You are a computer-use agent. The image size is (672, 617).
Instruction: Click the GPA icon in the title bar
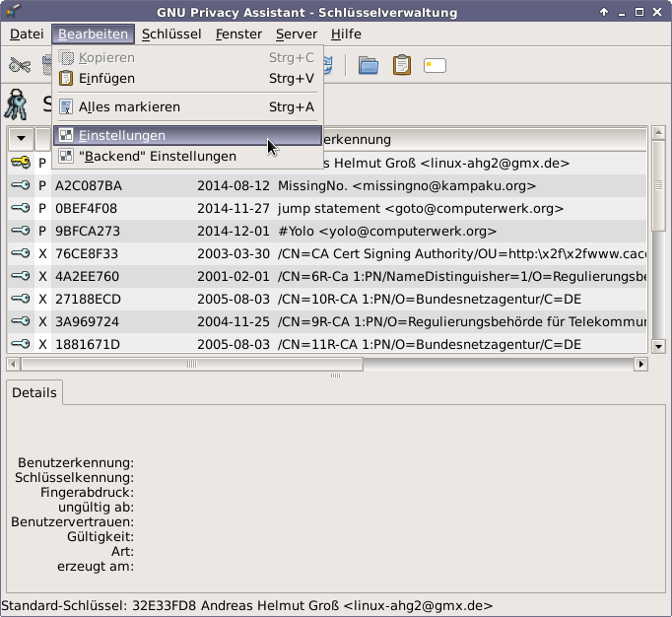click(12, 11)
